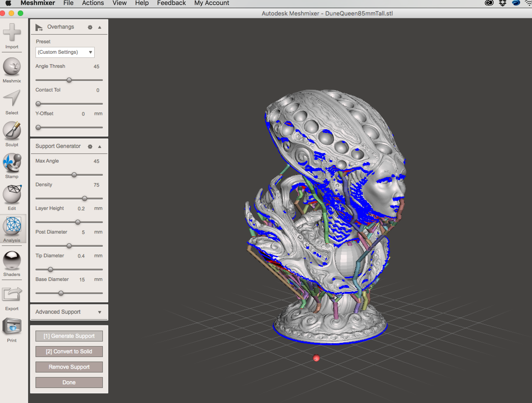Click the Generate Support button
Image resolution: width=532 pixels, height=403 pixels.
point(69,336)
